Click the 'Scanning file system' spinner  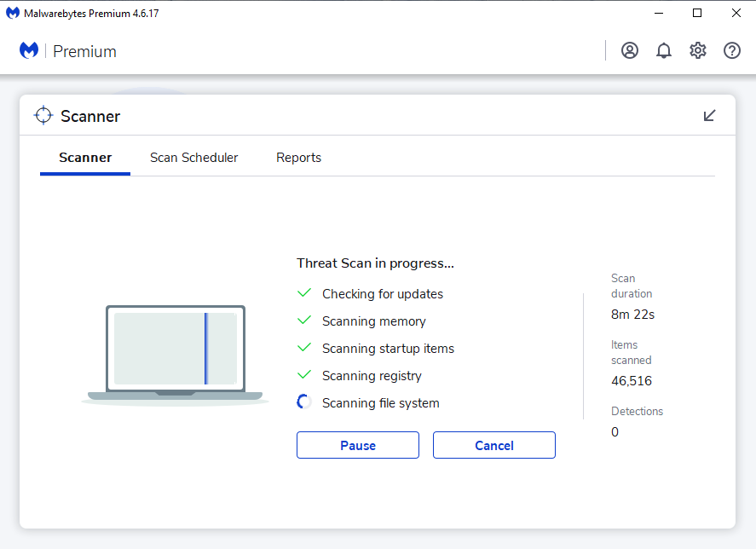pyautogui.click(x=304, y=402)
